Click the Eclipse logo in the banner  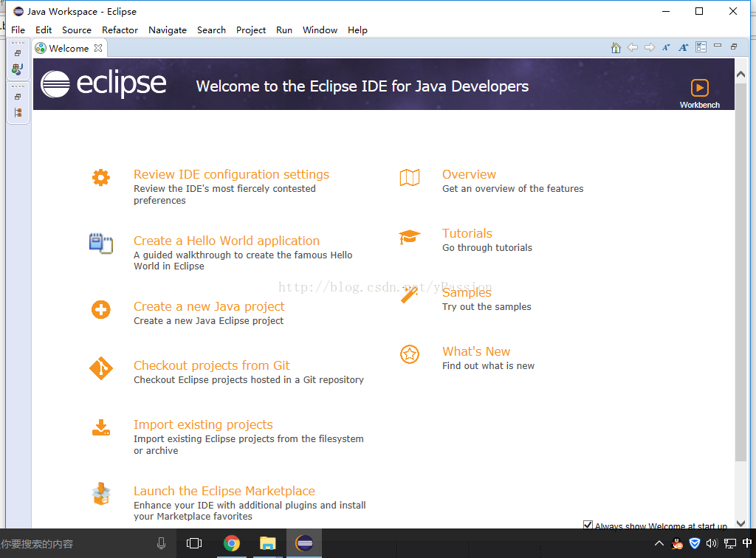(x=103, y=84)
